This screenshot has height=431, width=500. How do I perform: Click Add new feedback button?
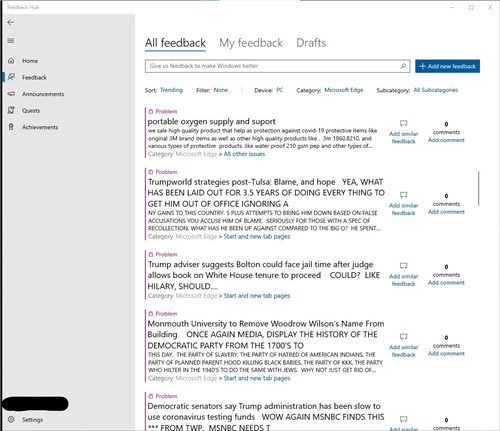pos(447,66)
